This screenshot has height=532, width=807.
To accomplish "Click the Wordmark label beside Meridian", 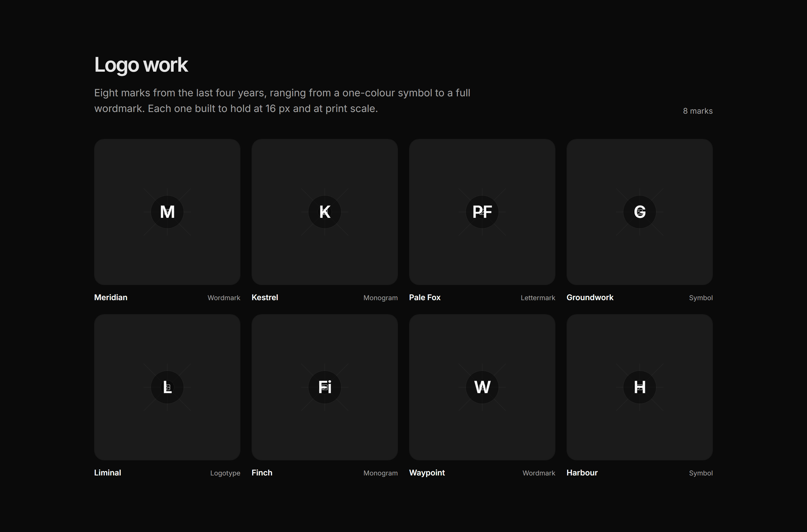I will tap(224, 298).
